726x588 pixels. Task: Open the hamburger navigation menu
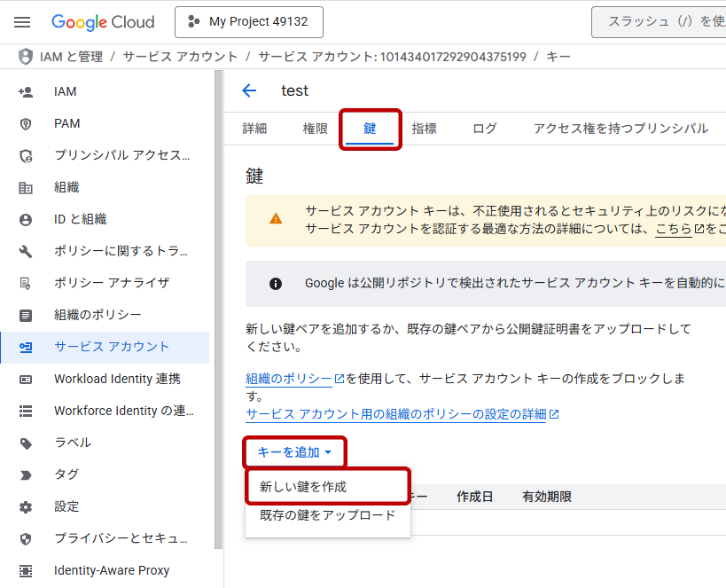click(x=22, y=22)
